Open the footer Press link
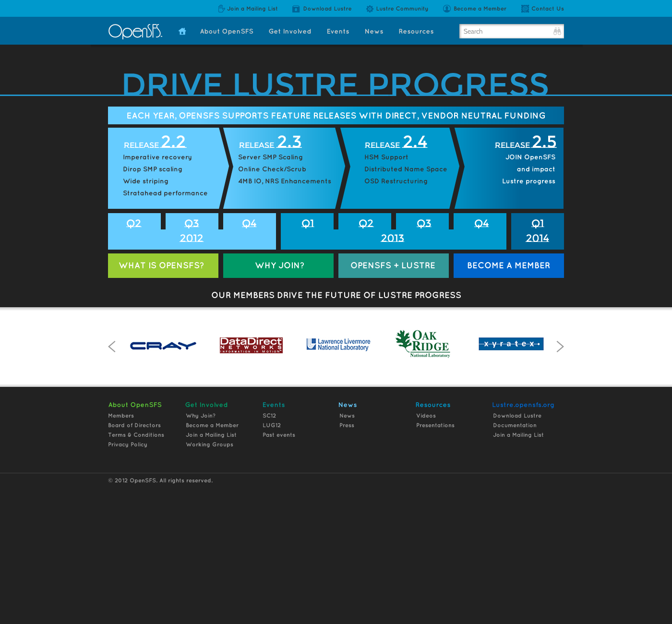The width and height of the screenshot is (672, 624). pyautogui.click(x=347, y=425)
